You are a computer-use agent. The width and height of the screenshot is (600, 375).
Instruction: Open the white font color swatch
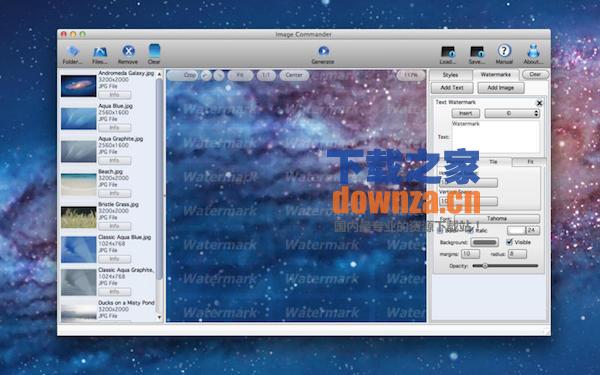click(516, 230)
